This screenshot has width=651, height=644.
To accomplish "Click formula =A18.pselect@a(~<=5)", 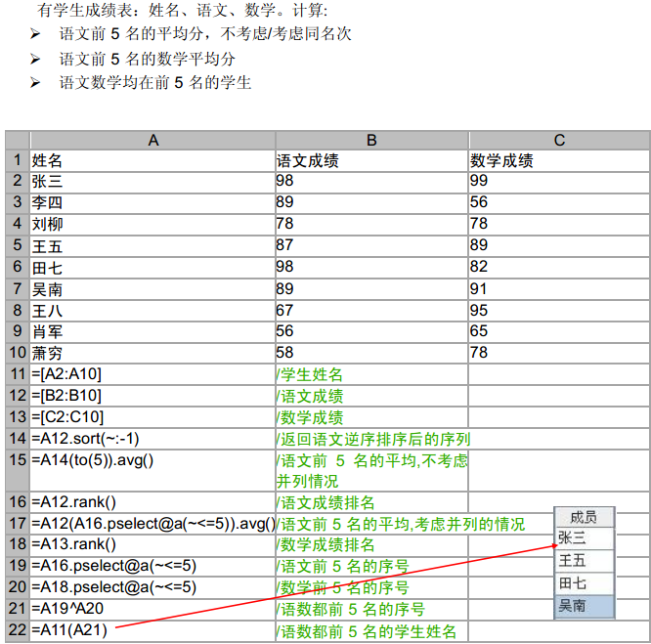I will coord(152,587).
